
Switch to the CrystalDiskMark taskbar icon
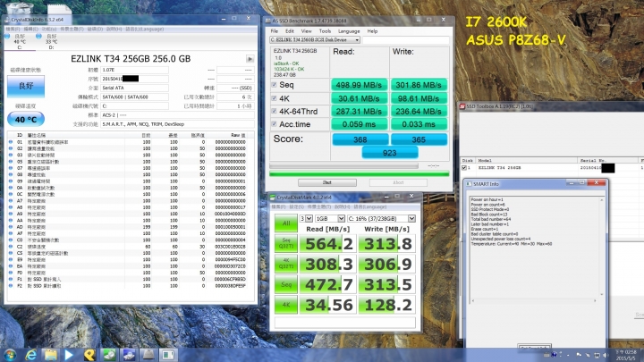coord(109,355)
